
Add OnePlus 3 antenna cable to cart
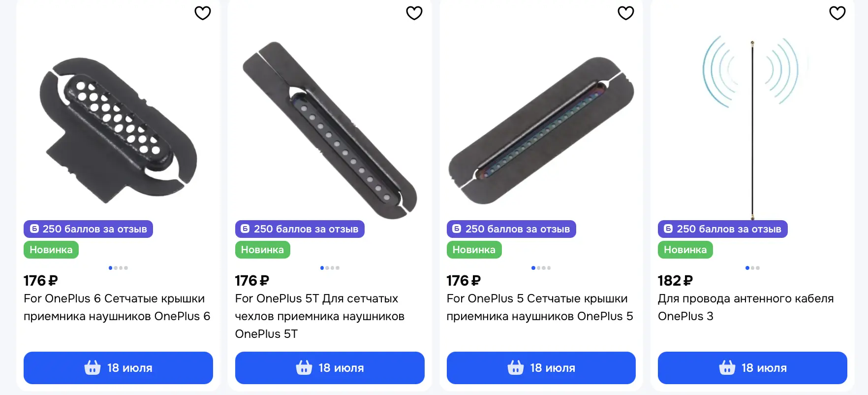tap(752, 368)
